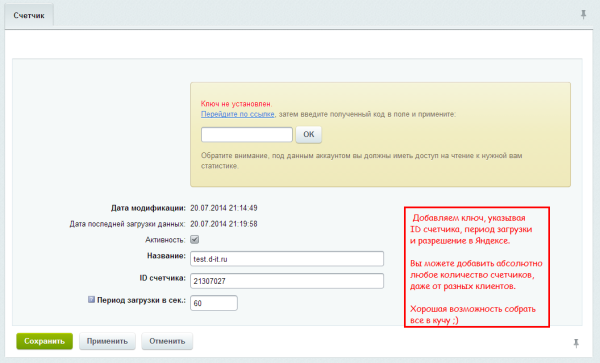Focus the empty key code input field
Screen dimensions: 600x363
pos(247,135)
